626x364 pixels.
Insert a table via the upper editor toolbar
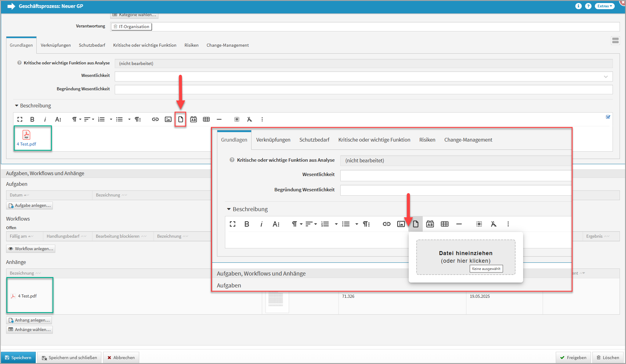206,119
